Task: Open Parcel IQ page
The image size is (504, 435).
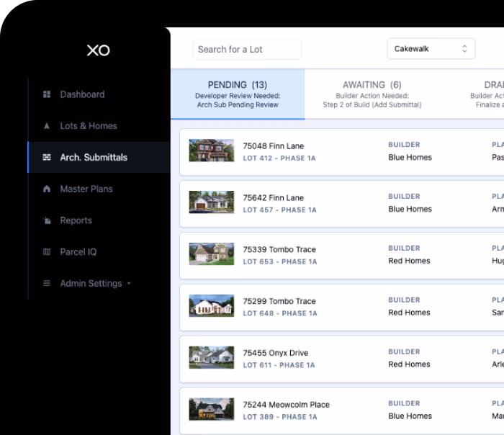Action: click(x=78, y=252)
